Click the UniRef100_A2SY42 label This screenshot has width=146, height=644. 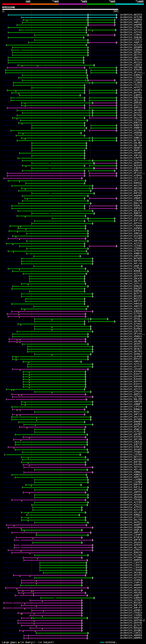pyautogui.click(x=131, y=578)
